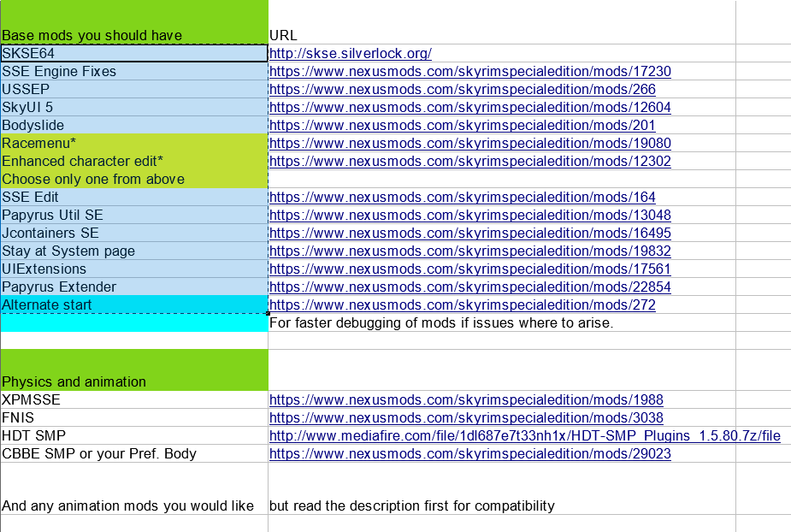
Task: Follow the Bodyslide link ending 201
Action: [462, 126]
